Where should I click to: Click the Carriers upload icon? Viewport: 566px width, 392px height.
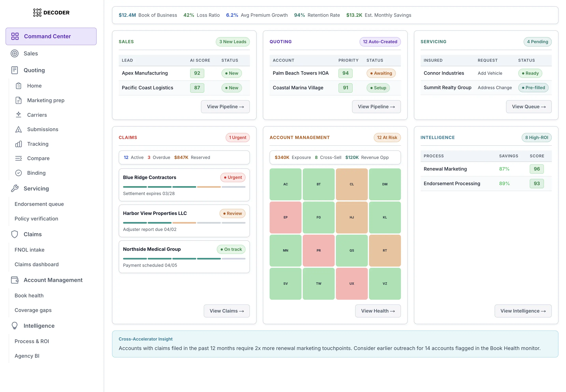19,115
